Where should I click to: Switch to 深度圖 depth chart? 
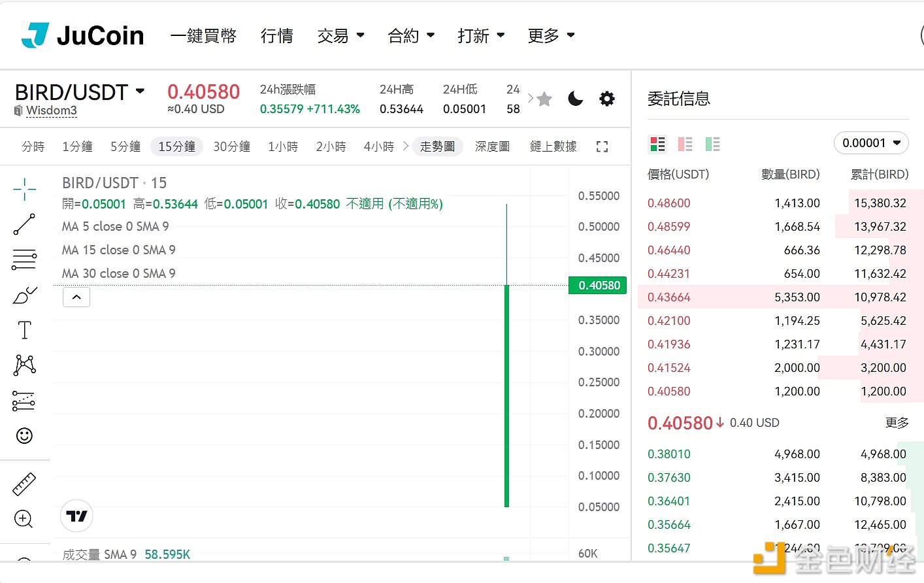[492, 146]
